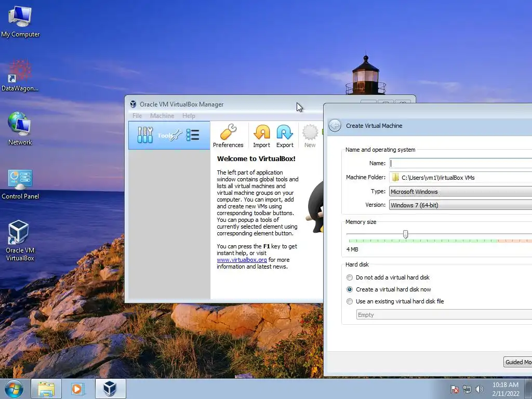532x399 pixels.
Task: Click the 4 MB memory label
Action: pyautogui.click(x=352, y=249)
